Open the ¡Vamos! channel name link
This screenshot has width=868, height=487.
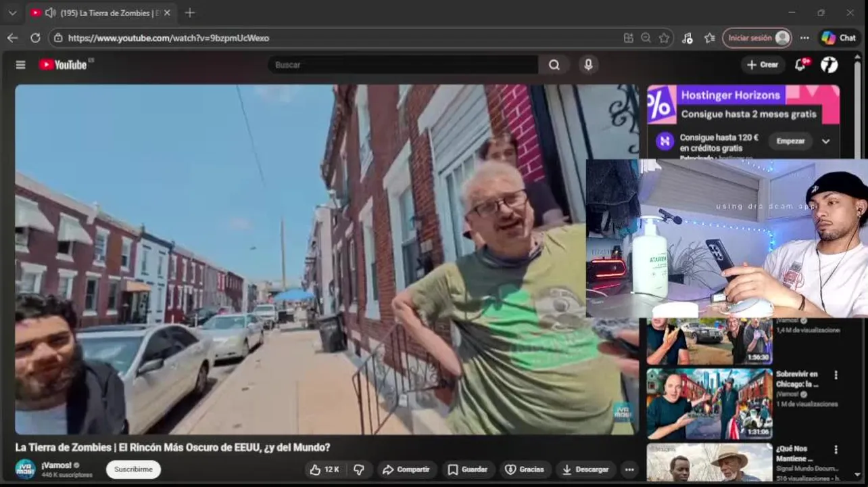[x=57, y=465]
